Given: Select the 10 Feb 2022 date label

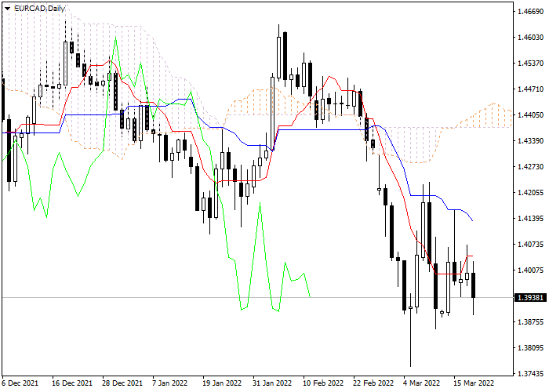Looking at the screenshot, I should click(323, 383).
